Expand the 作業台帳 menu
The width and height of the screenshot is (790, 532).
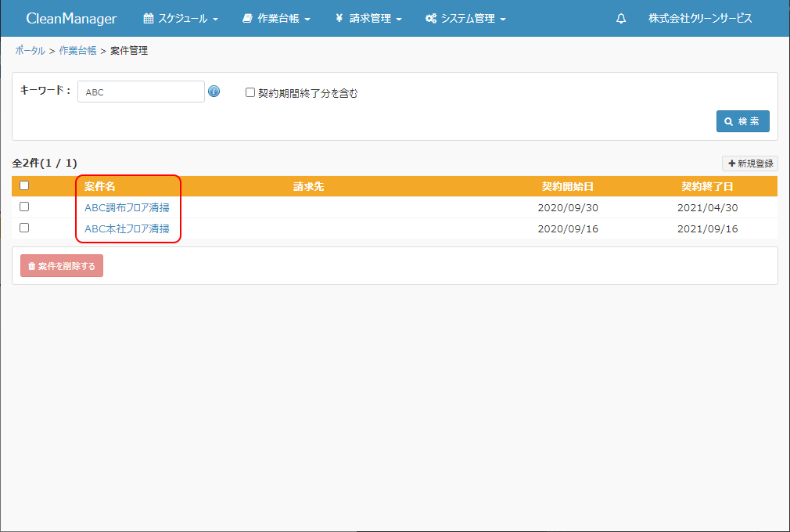276,19
